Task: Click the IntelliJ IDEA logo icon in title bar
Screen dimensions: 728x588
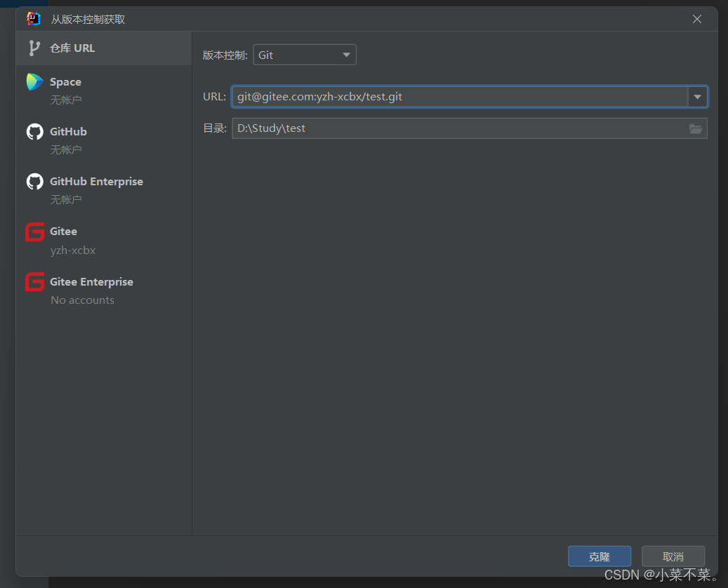Action: tap(34, 19)
